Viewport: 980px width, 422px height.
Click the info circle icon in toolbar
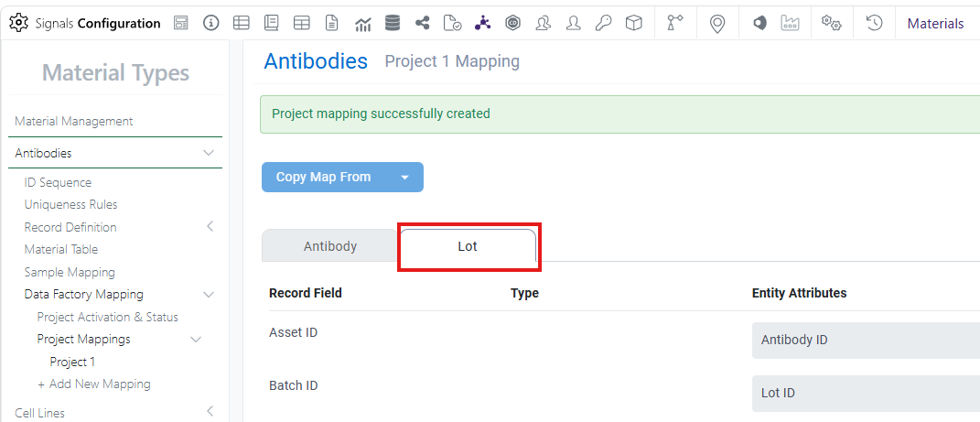click(x=212, y=23)
